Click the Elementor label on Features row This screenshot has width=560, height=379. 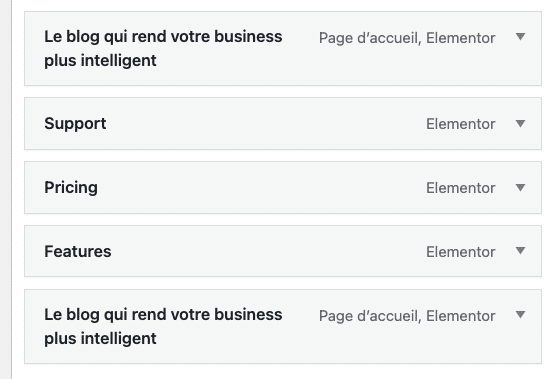[460, 252]
